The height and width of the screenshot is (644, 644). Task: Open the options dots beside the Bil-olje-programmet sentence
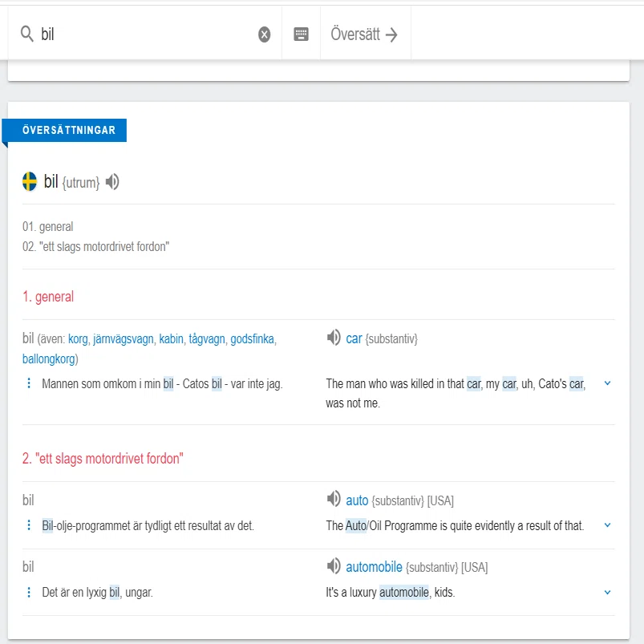click(x=29, y=525)
